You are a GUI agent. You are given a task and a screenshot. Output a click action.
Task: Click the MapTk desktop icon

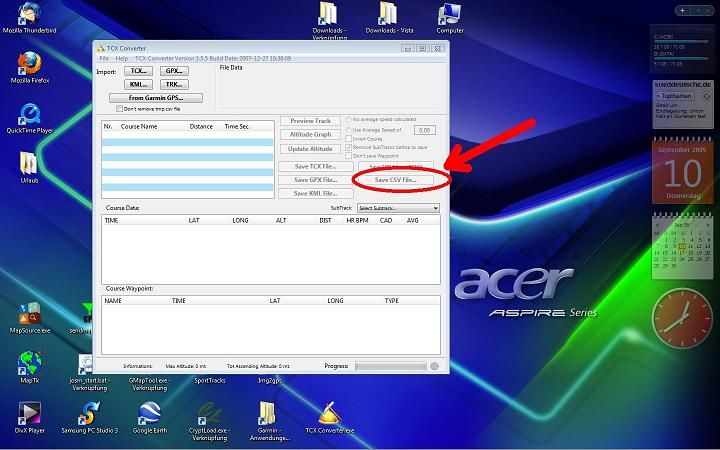coord(29,363)
